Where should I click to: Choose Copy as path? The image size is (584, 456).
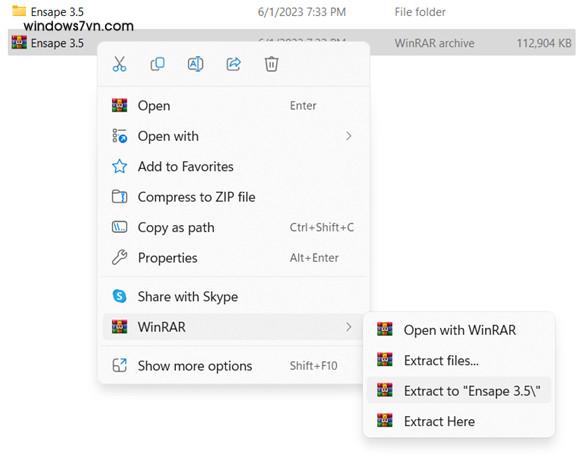(x=234, y=227)
